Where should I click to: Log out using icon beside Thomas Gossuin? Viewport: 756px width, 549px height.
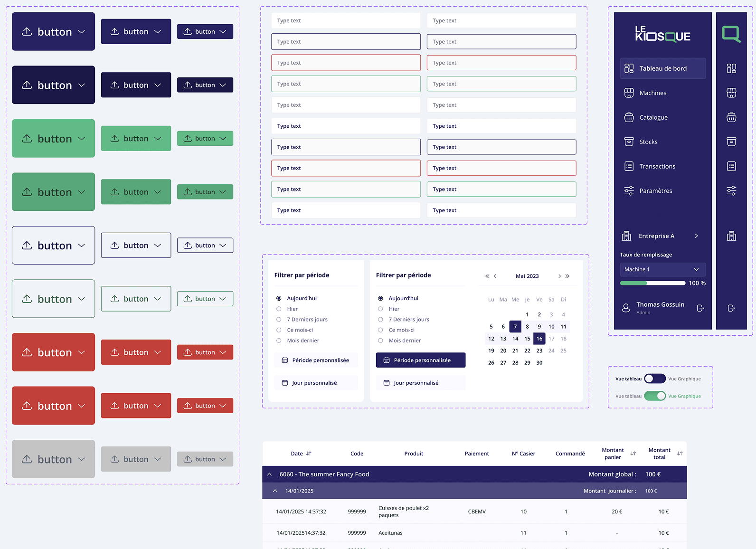(x=700, y=308)
